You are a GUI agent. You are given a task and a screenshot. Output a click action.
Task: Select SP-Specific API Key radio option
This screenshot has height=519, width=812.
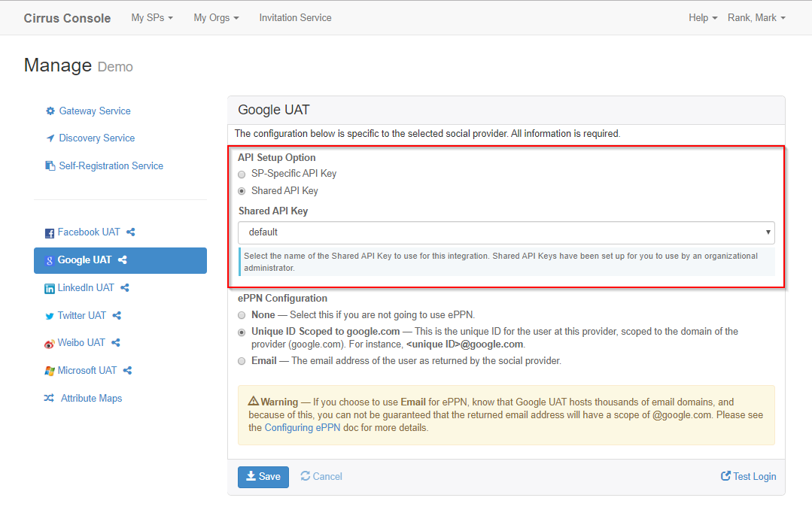pyautogui.click(x=242, y=175)
